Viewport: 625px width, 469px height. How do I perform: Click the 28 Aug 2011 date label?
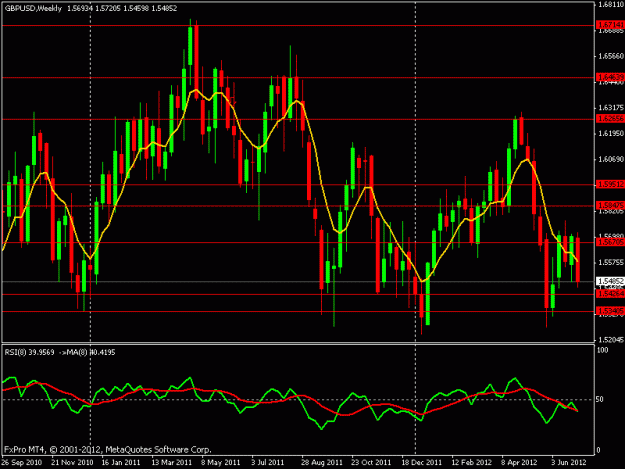point(322,463)
